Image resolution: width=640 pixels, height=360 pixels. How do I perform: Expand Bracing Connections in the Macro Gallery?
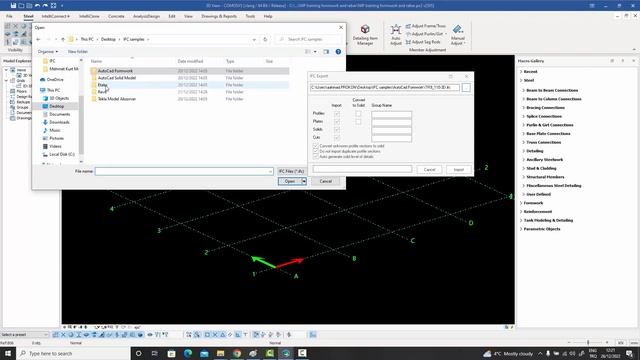tap(524, 108)
